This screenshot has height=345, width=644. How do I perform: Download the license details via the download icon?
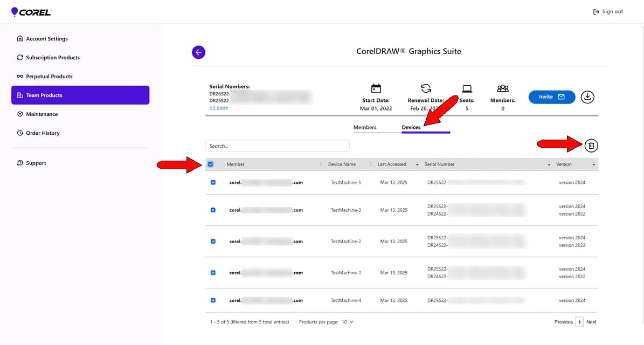point(587,97)
